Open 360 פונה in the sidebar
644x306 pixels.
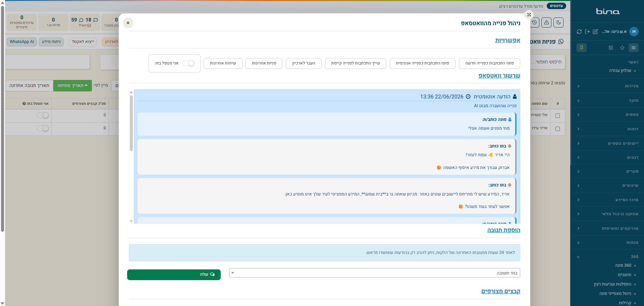pos(623,265)
